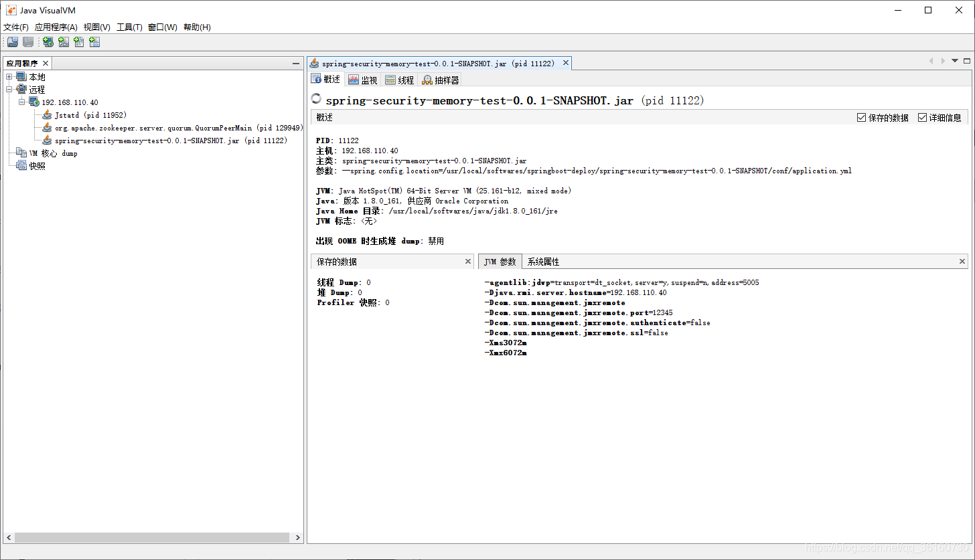Open the 应用程序(A) menu

(x=56, y=27)
